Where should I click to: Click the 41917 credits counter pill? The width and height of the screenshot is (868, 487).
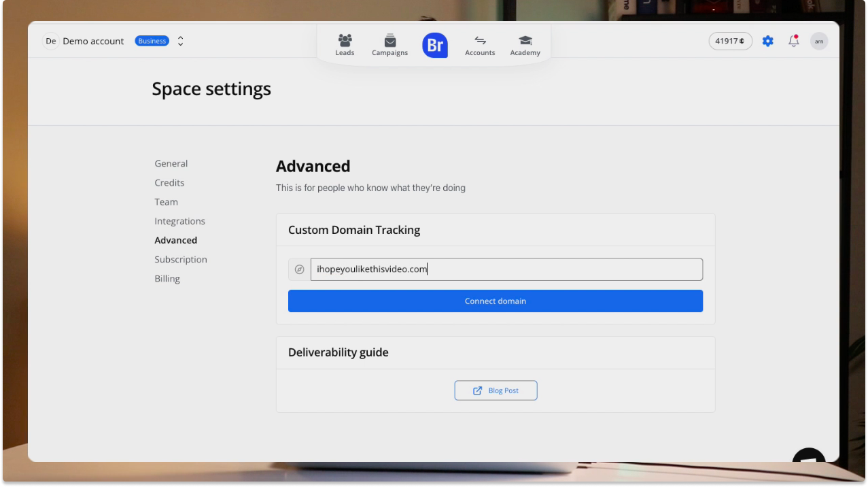730,41
